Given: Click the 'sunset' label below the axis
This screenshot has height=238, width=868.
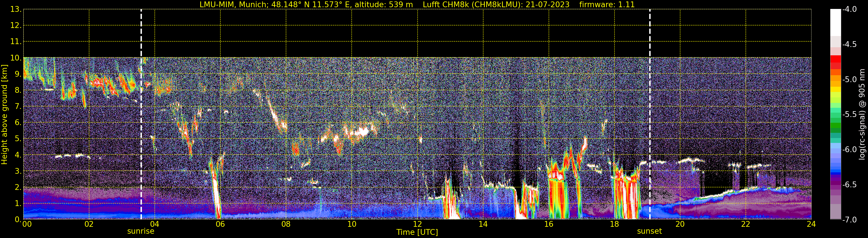Looking at the screenshot, I should (x=649, y=231).
